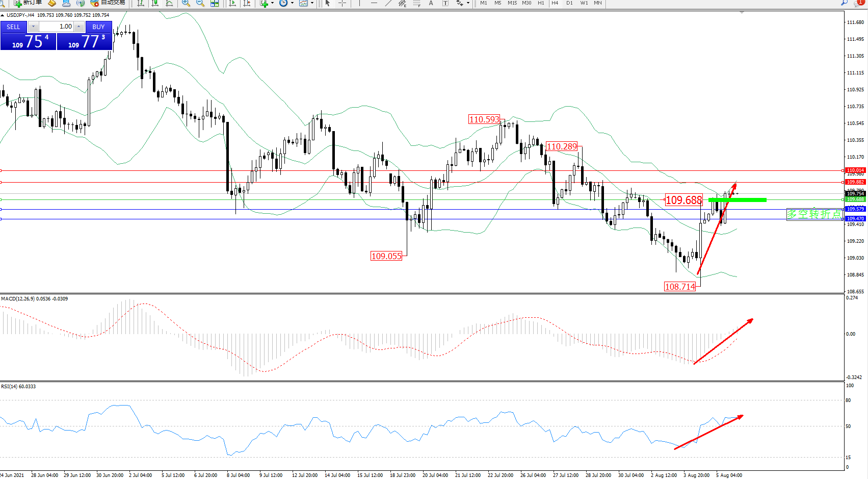Click the zoom out magnifier icon
The width and height of the screenshot is (868, 479).
(200, 3)
